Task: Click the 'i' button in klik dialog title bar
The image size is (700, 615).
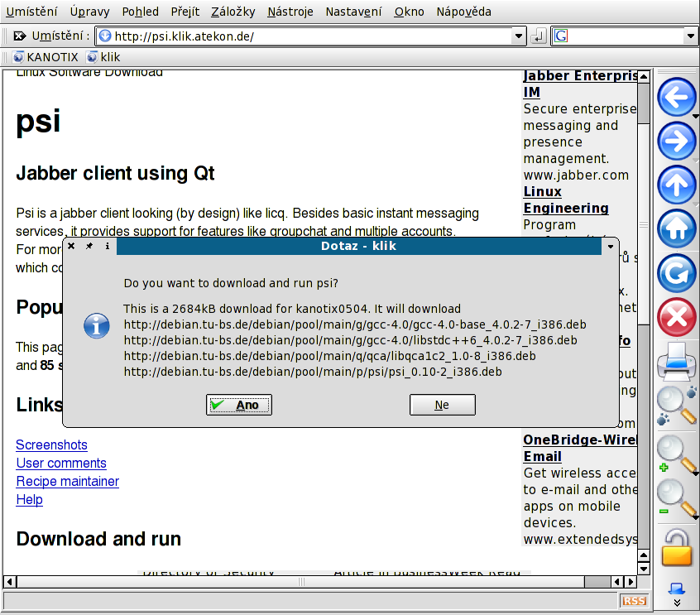Action: tap(107, 246)
